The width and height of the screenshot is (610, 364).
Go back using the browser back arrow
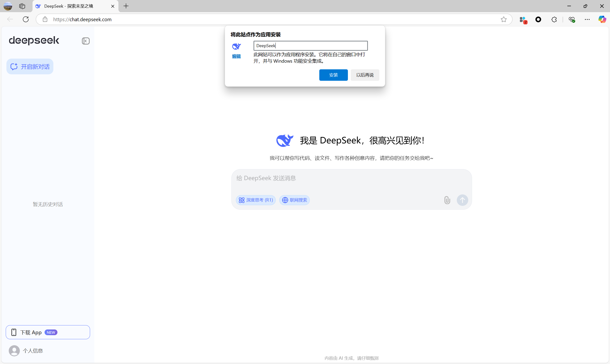coord(10,19)
